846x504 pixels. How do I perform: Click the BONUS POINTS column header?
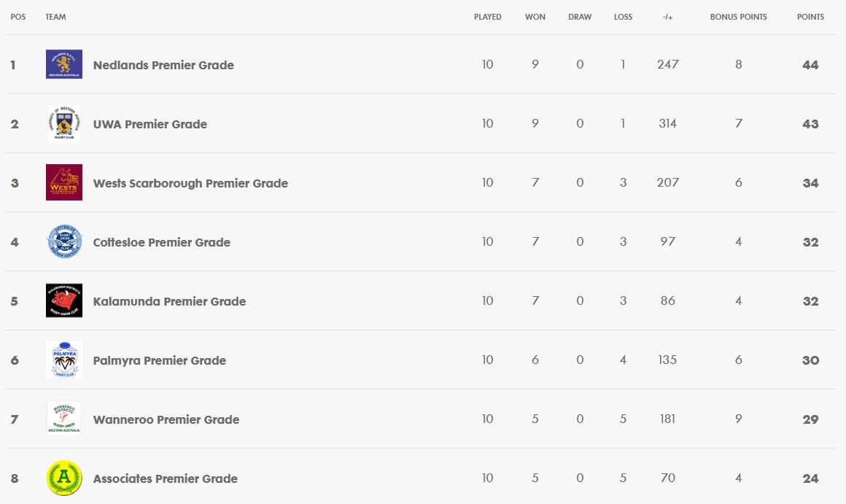(x=738, y=17)
